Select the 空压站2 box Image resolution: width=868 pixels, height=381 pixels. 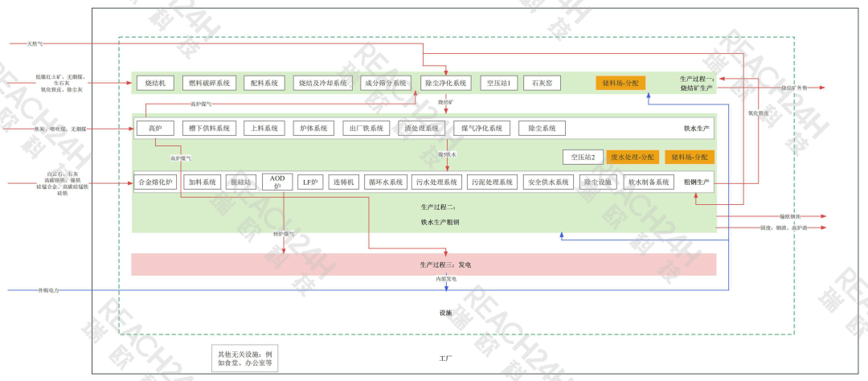click(x=582, y=158)
